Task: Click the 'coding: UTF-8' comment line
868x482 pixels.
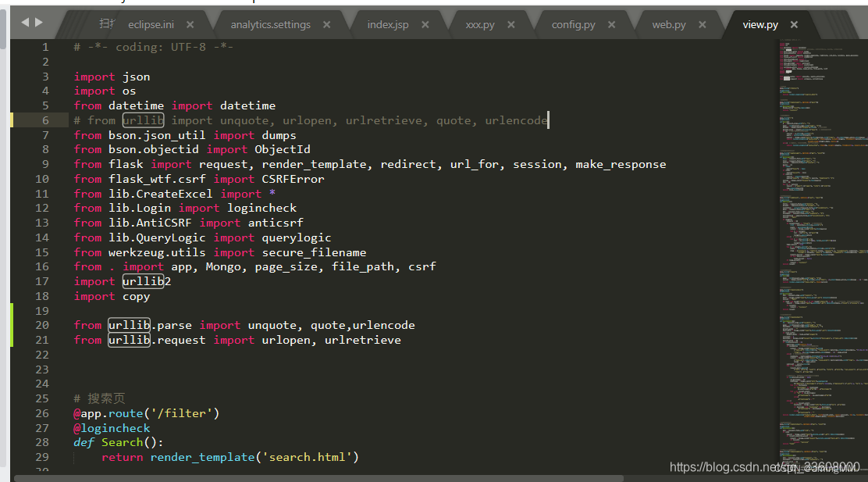Action: pyautogui.click(x=153, y=47)
